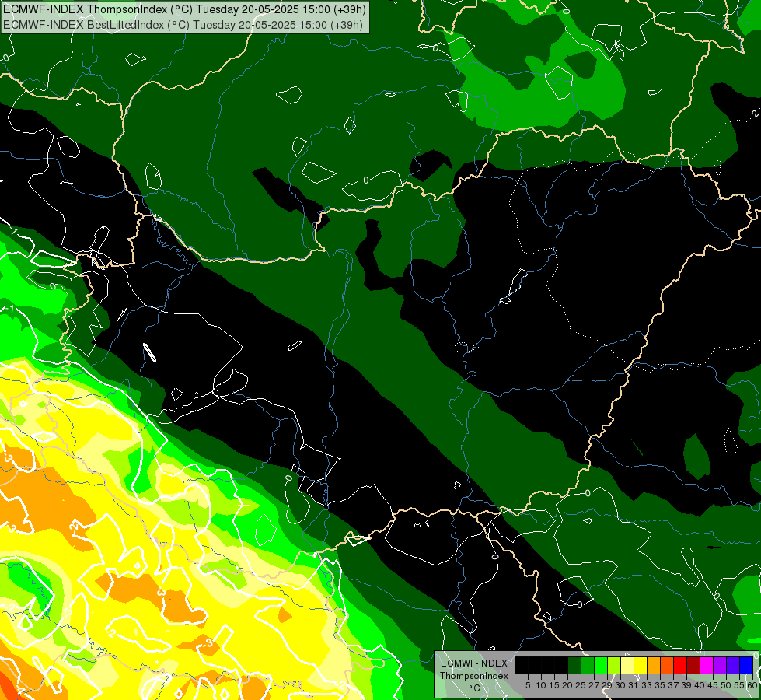This screenshot has height=700, width=761.
Task: Select the dark green 20-25 legend swatch
Action: click(574, 665)
